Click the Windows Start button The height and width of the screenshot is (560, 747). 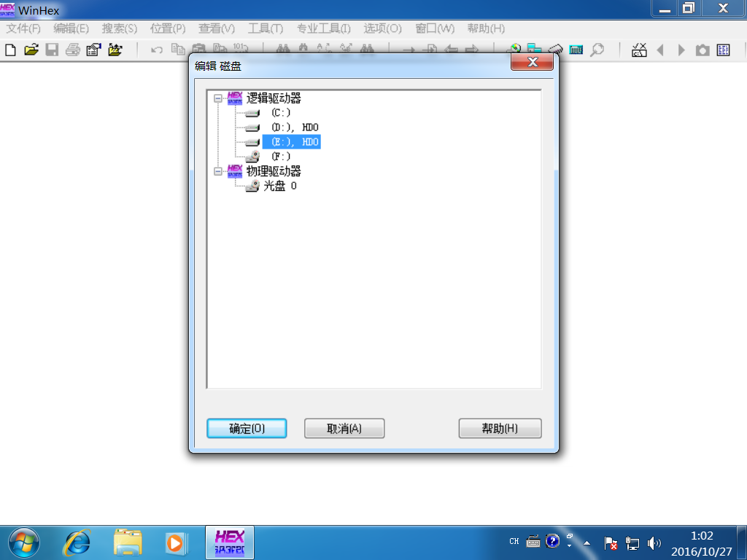click(x=24, y=542)
